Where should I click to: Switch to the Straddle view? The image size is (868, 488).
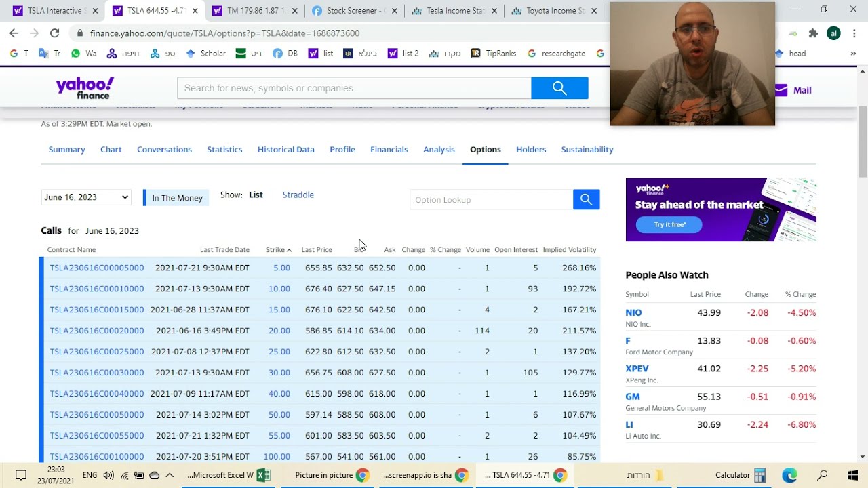pos(298,195)
